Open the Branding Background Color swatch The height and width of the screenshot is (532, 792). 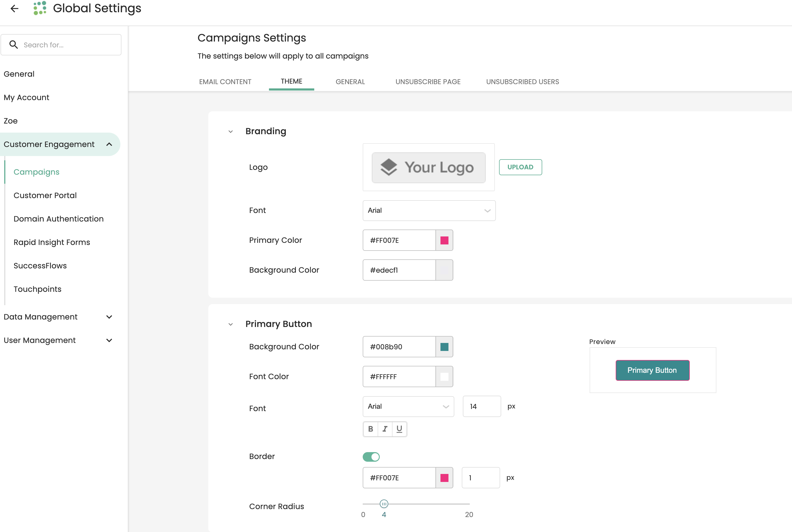click(444, 270)
